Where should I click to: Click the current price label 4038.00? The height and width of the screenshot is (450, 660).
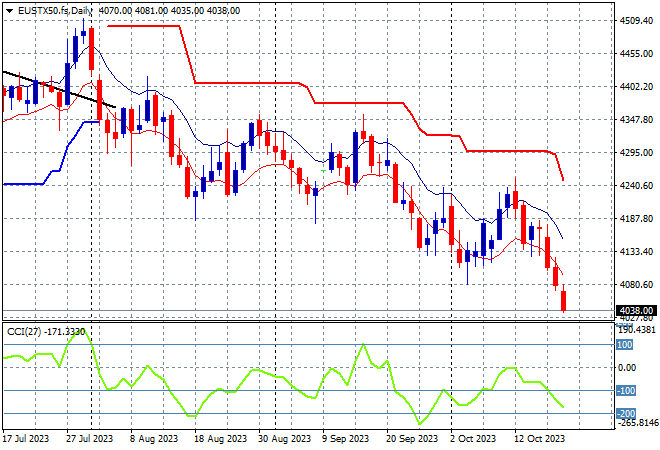pos(633,311)
